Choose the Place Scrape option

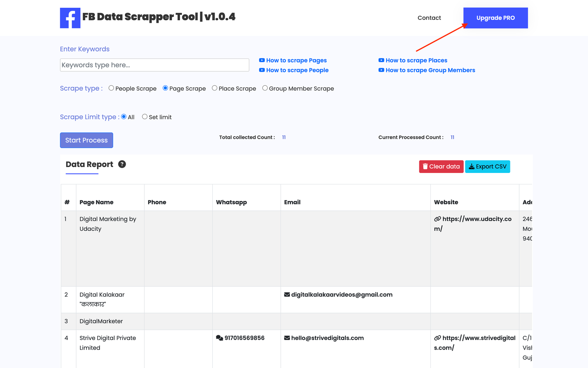tap(215, 88)
